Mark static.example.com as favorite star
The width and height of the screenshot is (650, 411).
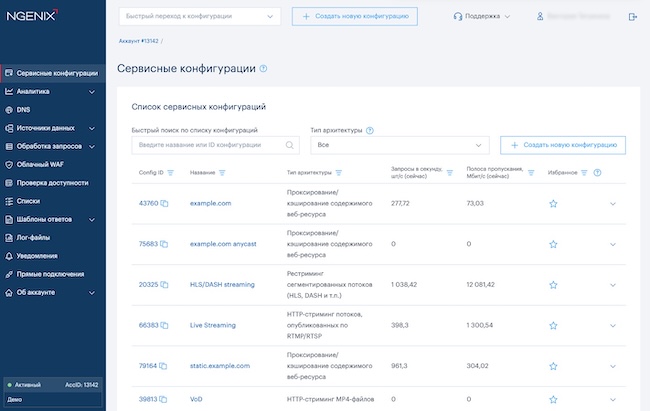(x=553, y=366)
